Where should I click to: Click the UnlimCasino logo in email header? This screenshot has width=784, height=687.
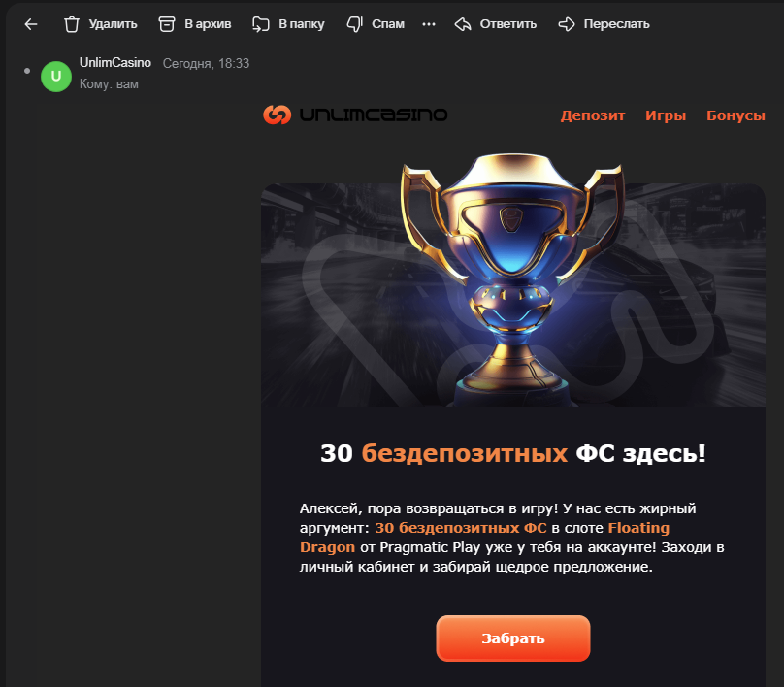point(355,114)
